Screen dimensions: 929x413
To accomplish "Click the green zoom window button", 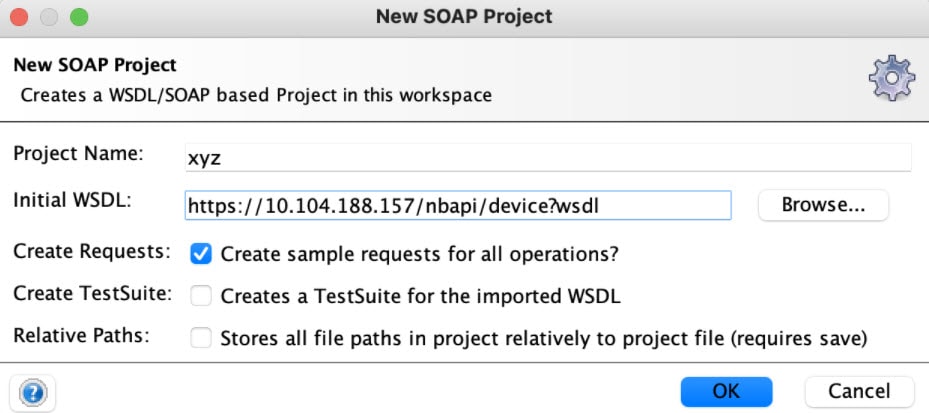I will (x=79, y=17).
